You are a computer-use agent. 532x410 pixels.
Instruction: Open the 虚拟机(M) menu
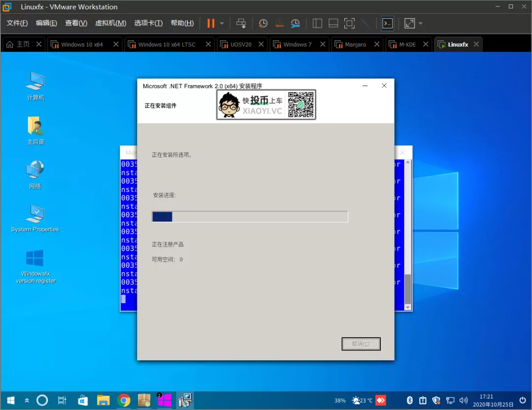point(110,23)
